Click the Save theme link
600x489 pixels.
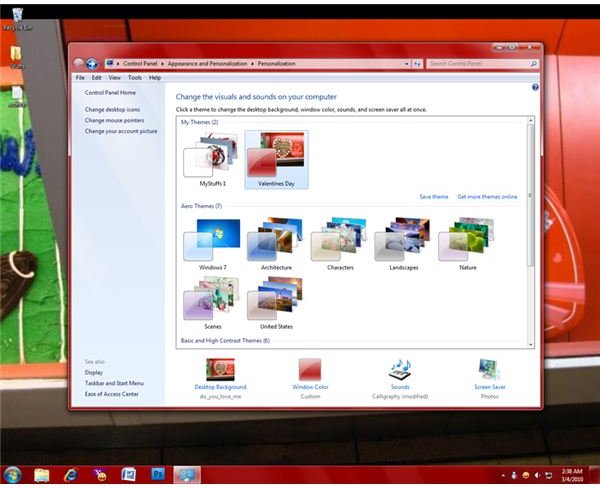tap(434, 197)
